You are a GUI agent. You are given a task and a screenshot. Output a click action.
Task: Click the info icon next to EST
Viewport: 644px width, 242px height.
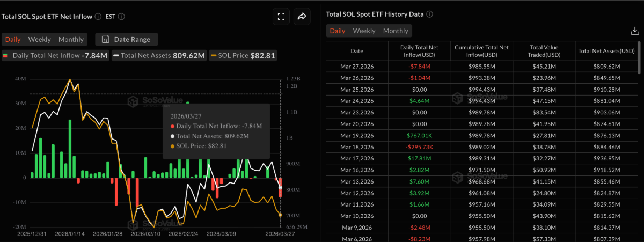coord(121,17)
